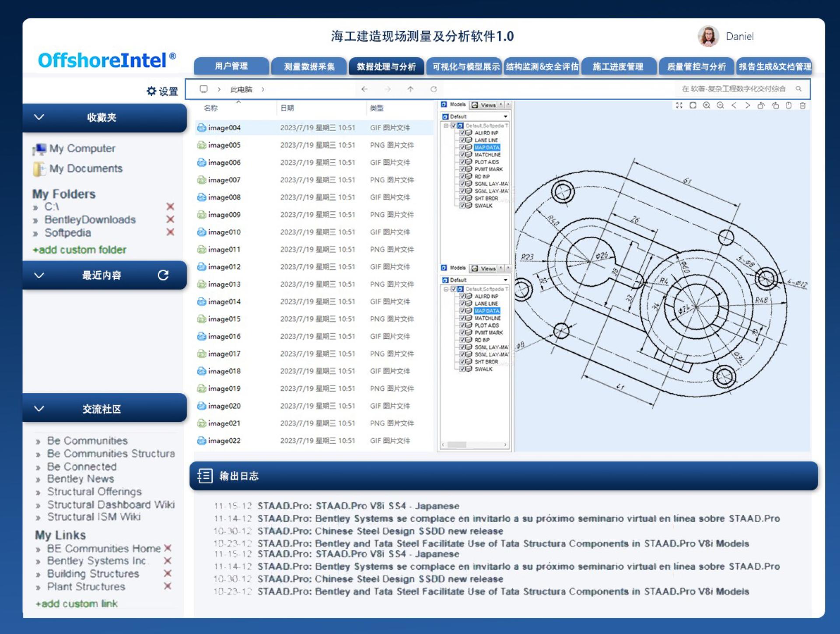The height and width of the screenshot is (634, 840).
Task: Click the monitor icon in address bar
Action: pos(203,89)
